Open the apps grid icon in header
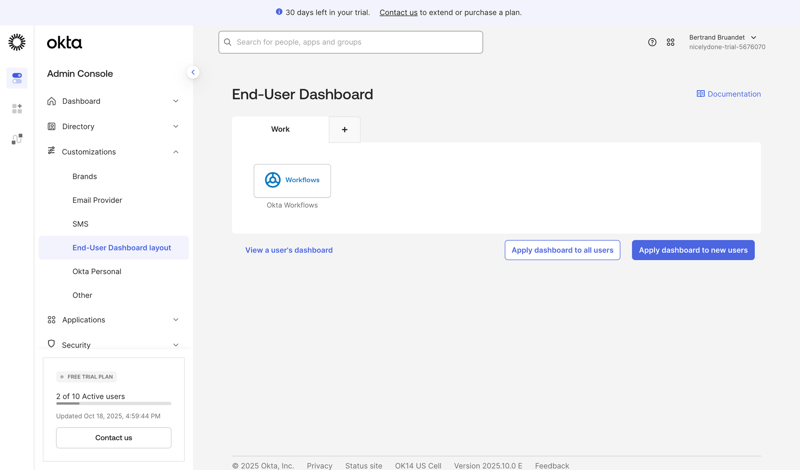This screenshot has height=470, width=800. 670,42
